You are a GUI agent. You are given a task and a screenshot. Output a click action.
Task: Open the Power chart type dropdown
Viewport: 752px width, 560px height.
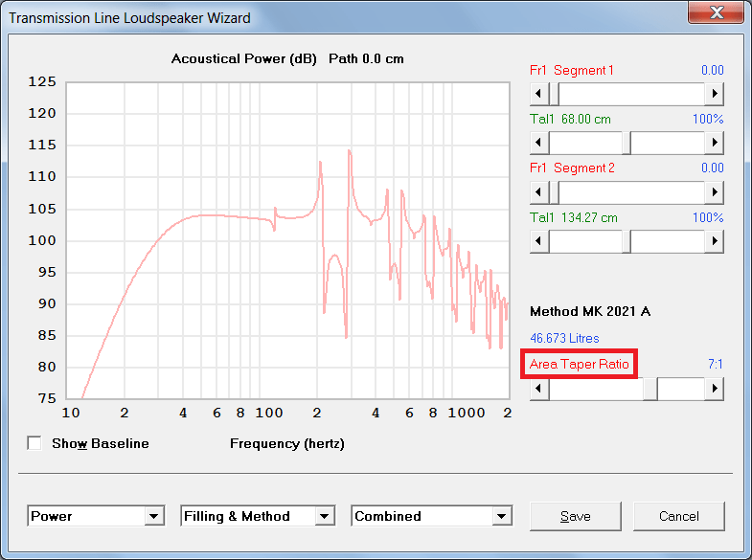[153, 516]
